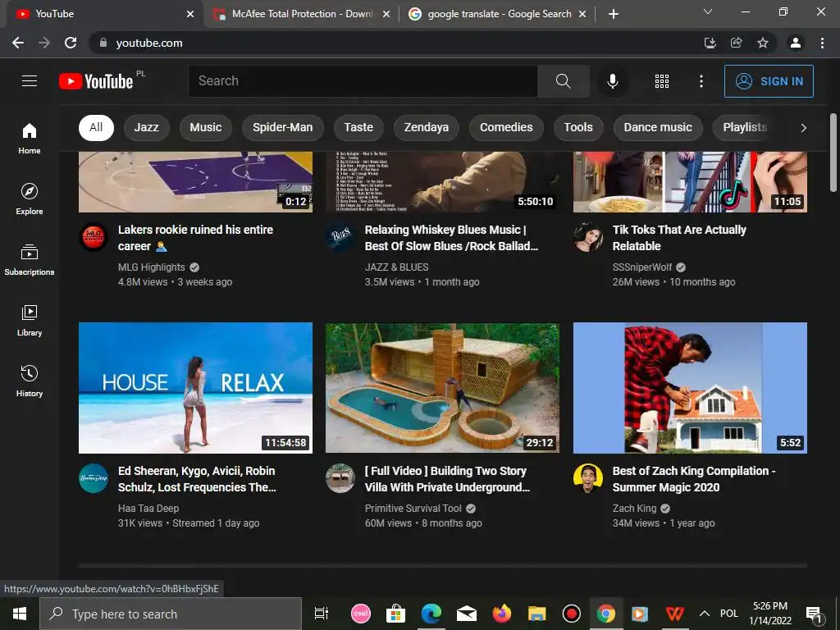Image resolution: width=840 pixels, height=630 pixels.
Task: Select the Taste filter chip
Action: pyautogui.click(x=358, y=127)
